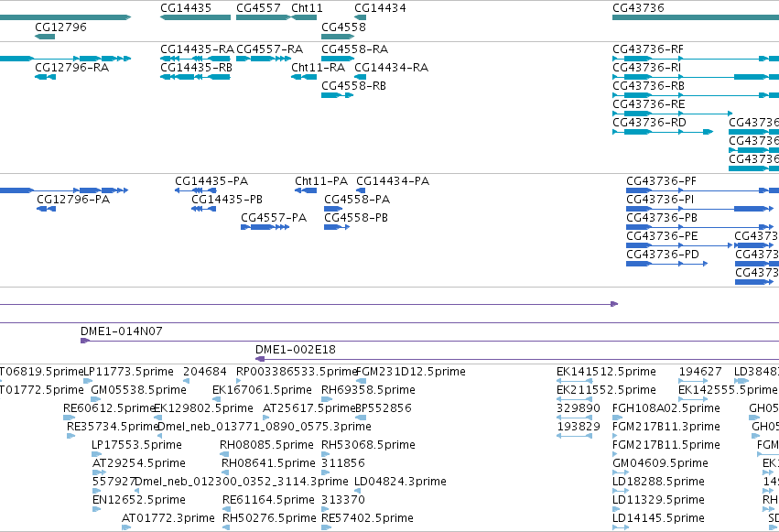The image size is (779, 532).
Task: Click EST RH08085.5prime
Action: tap(224, 455)
